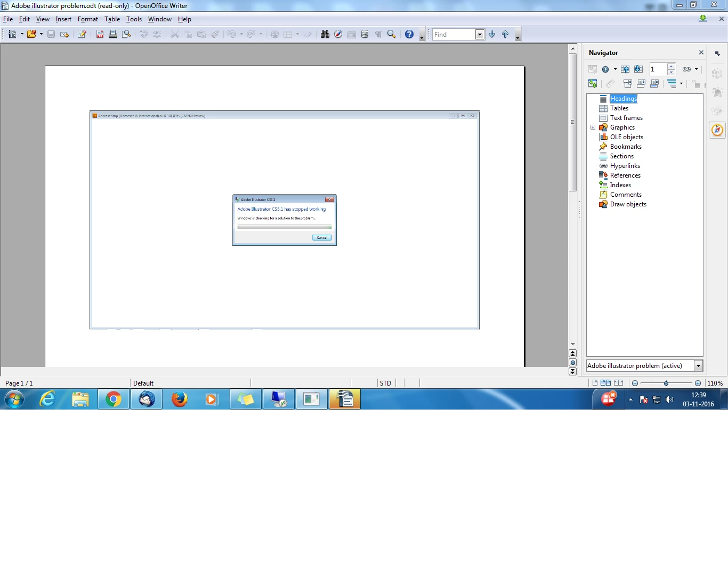728x561 pixels.
Task: Click Export Directly as PDF icon
Action: tap(100, 34)
